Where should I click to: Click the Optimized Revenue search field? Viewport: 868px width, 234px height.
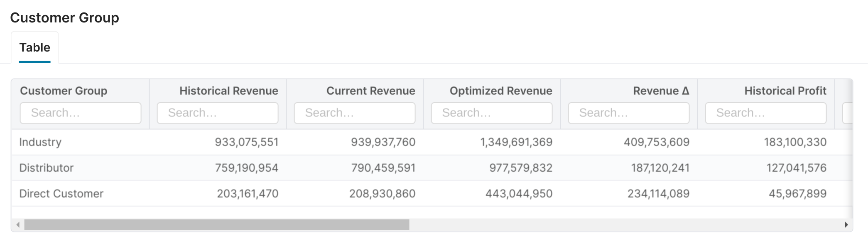(x=492, y=113)
